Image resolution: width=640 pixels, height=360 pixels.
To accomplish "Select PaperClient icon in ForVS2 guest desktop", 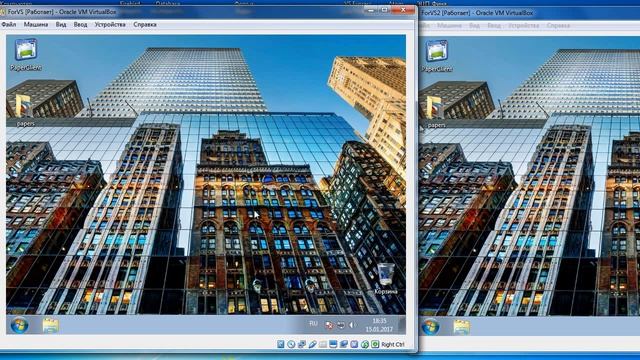I will click(x=437, y=56).
